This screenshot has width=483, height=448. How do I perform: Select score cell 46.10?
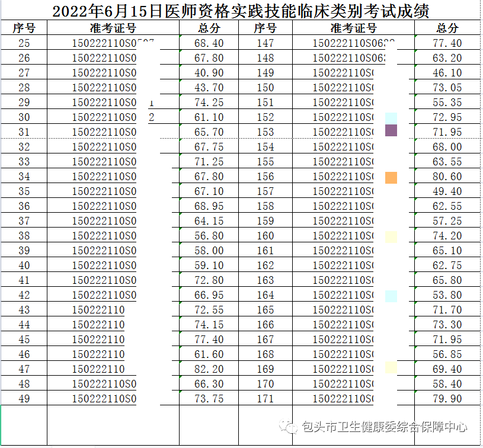(447, 72)
